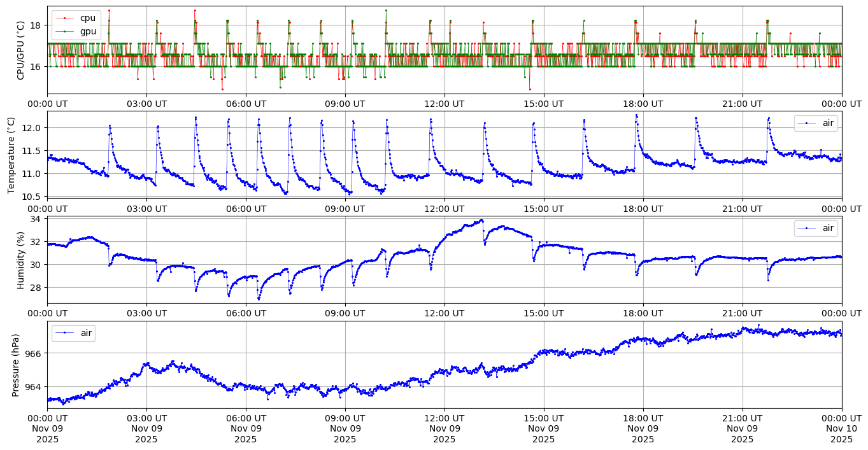Click the green gpu legend line marker
Image resolution: width=868 pixels, height=450 pixels.
pos(62,31)
